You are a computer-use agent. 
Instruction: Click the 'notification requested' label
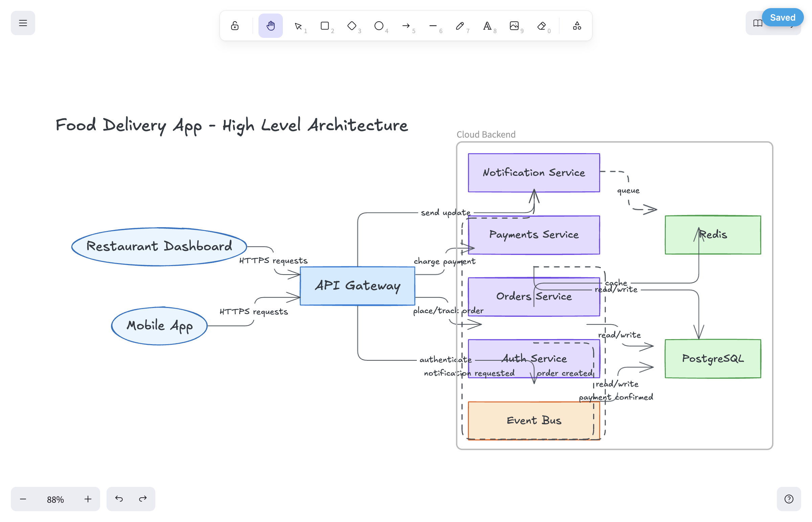pos(469,373)
